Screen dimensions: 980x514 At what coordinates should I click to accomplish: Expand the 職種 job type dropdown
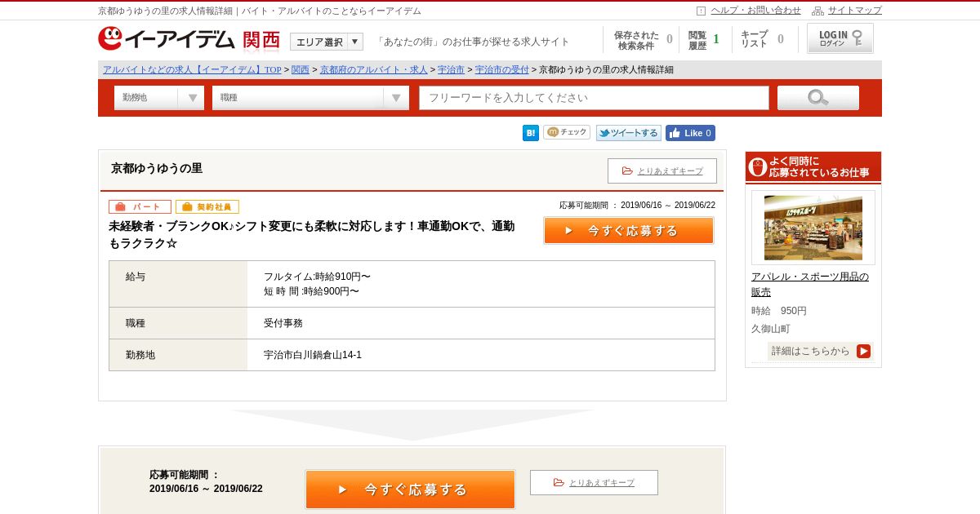tap(310, 98)
